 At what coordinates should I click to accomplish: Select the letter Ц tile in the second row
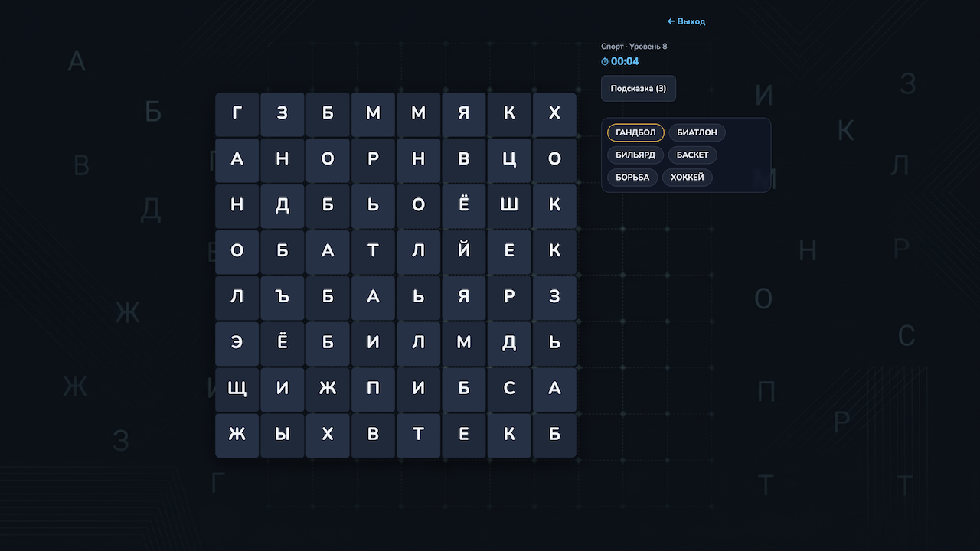(x=509, y=159)
